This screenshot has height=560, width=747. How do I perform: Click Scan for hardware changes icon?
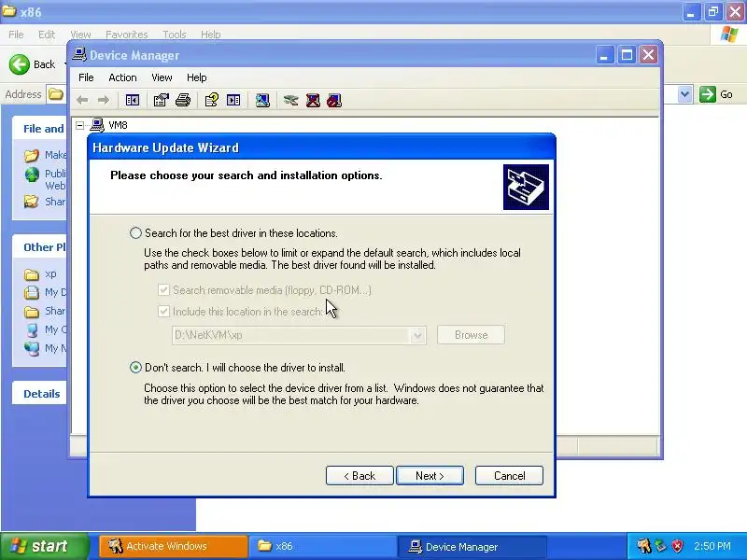(262, 100)
